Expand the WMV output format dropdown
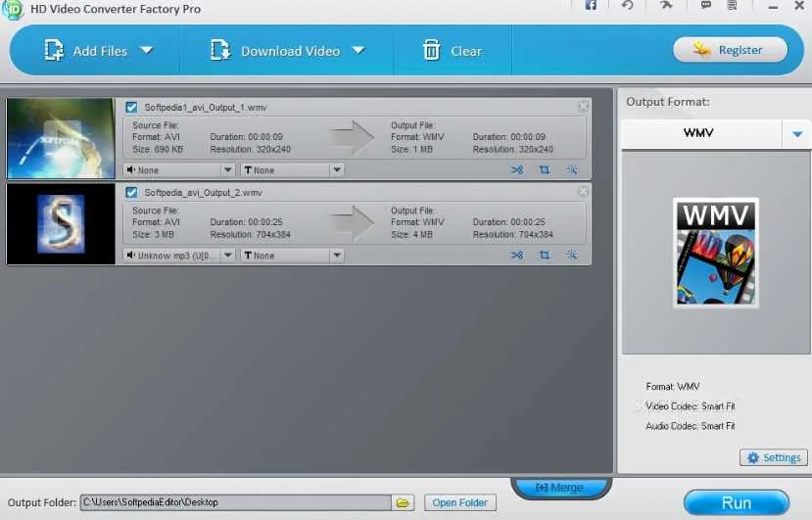 (x=797, y=134)
